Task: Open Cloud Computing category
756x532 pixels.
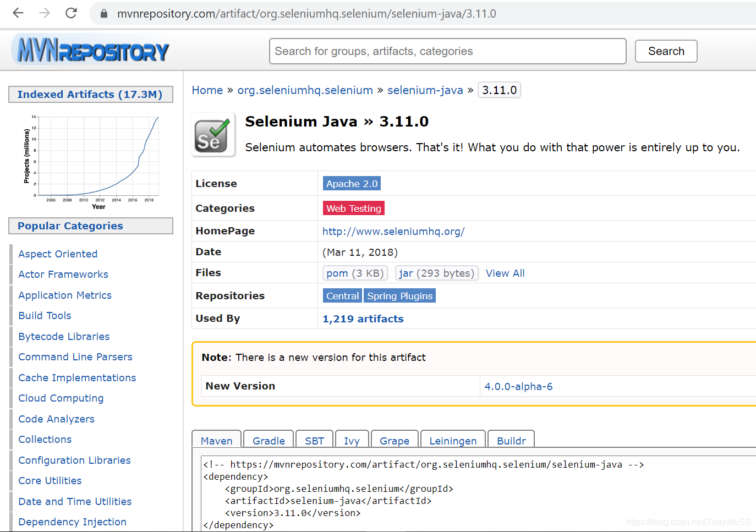Action: pyautogui.click(x=61, y=398)
